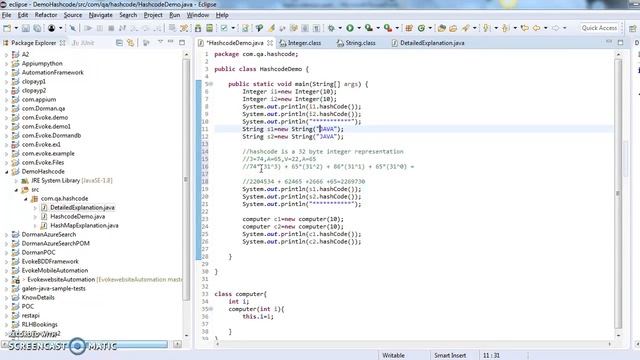The height and width of the screenshot is (360, 640).
Task: Select the EvokeBDDFramework project
Action: 50,262
